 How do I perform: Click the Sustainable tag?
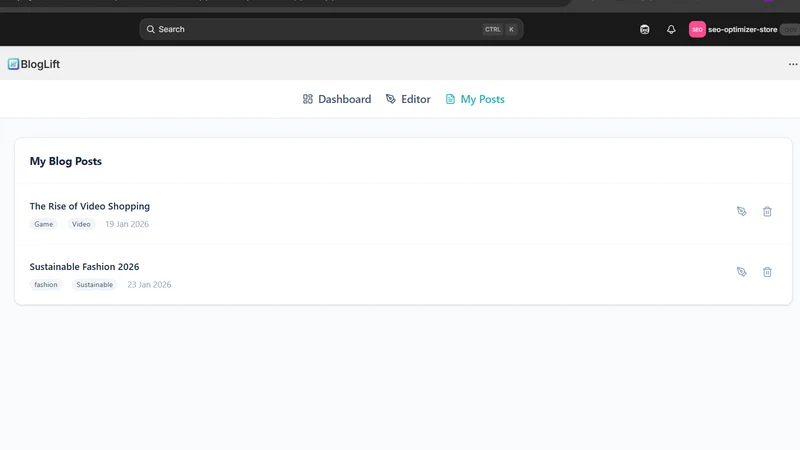click(x=95, y=285)
